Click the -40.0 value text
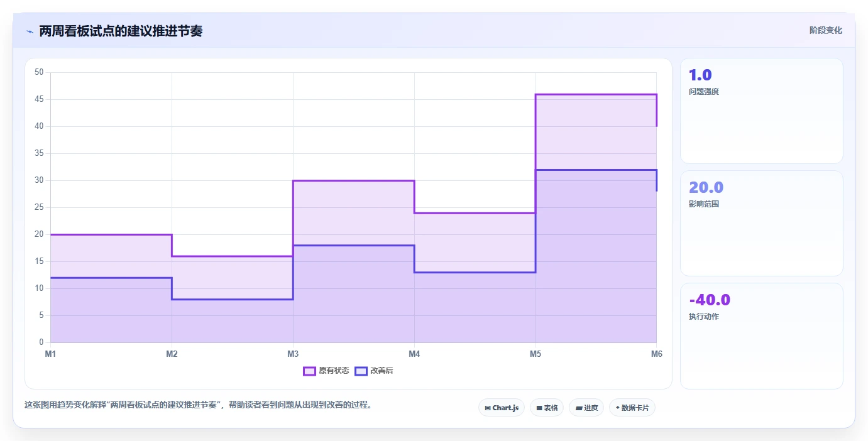This screenshot has height=441, width=868. [x=710, y=300]
